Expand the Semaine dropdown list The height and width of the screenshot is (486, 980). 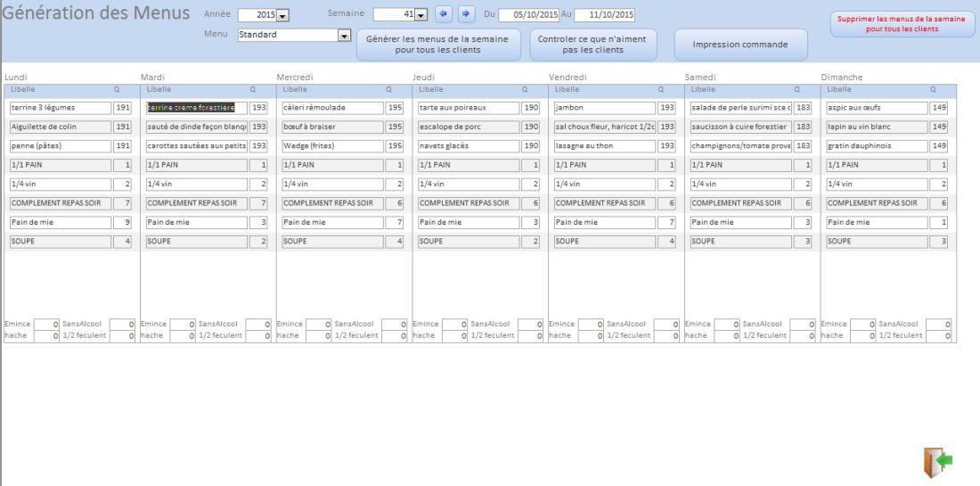click(x=421, y=15)
